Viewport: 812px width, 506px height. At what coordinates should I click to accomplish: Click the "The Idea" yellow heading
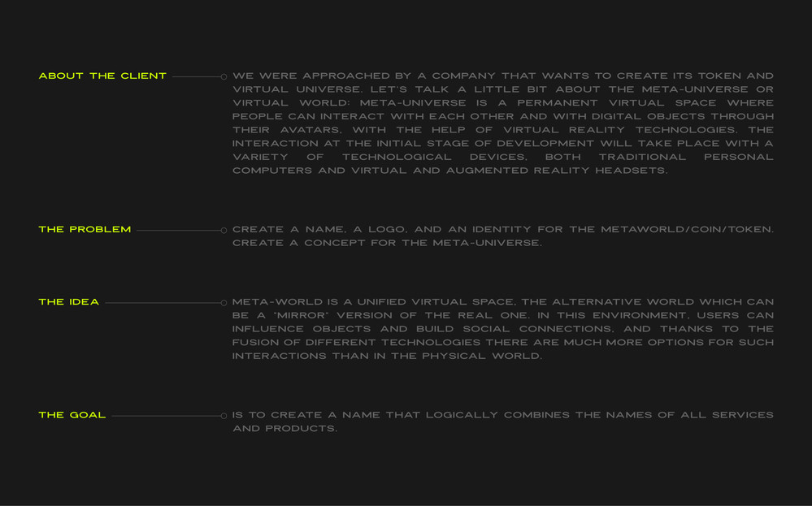[x=69, y=302]
